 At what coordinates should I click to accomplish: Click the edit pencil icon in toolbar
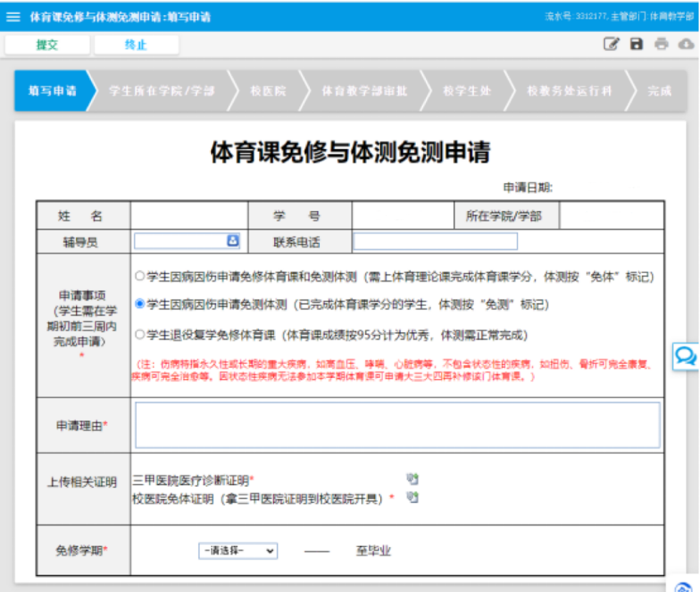point(611,44)
